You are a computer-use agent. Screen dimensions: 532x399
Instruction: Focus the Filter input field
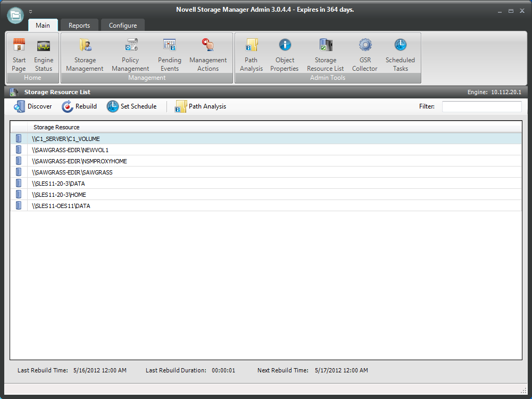482,106
